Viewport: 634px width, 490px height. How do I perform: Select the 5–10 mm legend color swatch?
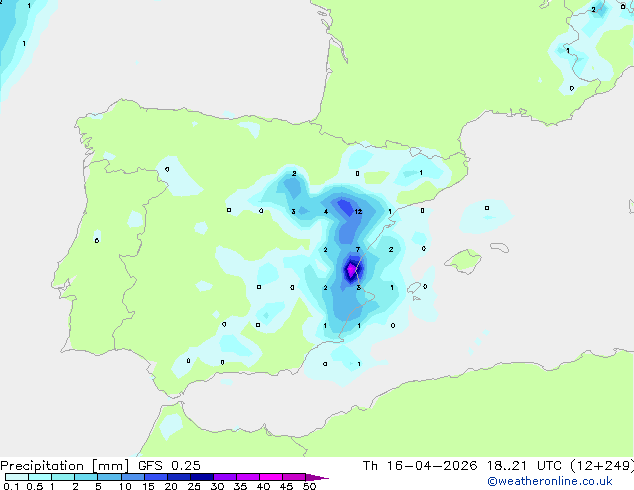(109, 477)
